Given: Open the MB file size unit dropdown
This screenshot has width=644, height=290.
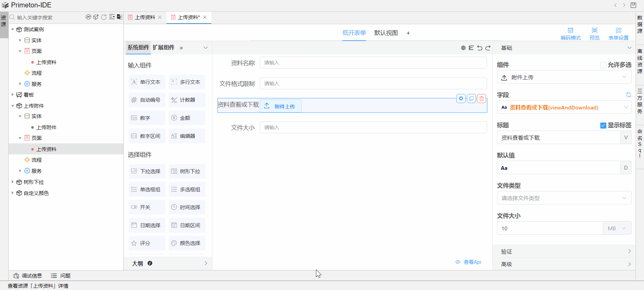Looking at the screenshot, I should (617, 228).
